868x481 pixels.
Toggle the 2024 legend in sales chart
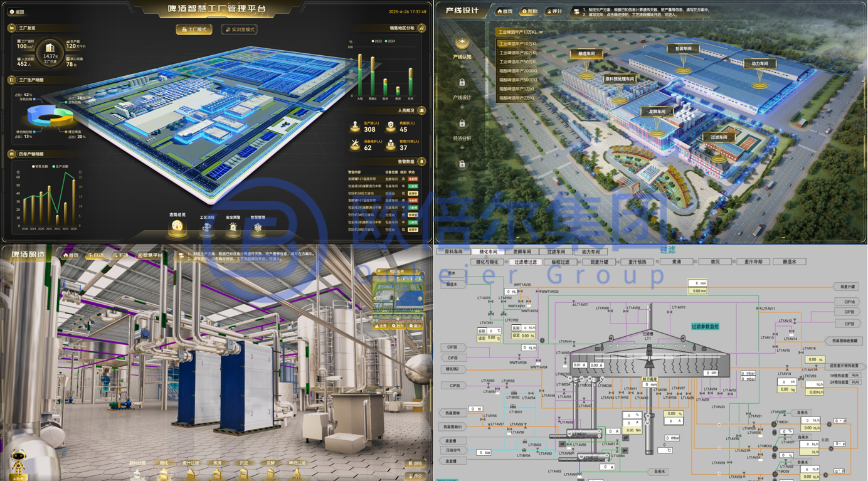click(x=390, y=41)
